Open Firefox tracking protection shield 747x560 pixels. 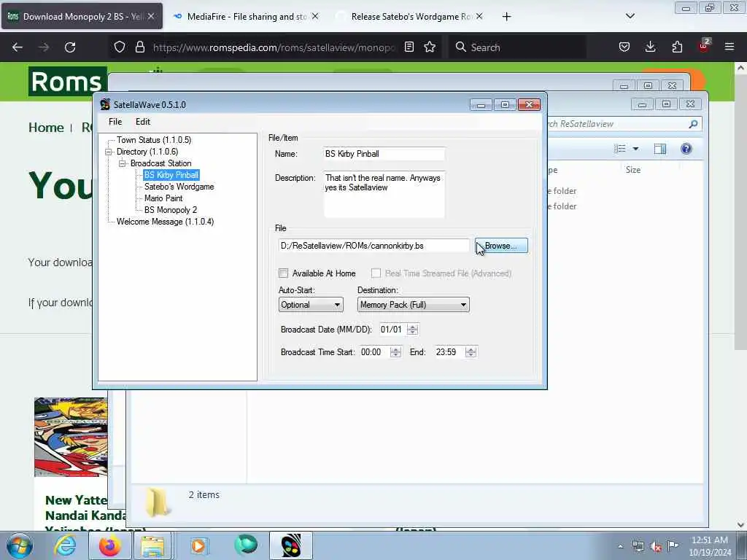point(120,47)
